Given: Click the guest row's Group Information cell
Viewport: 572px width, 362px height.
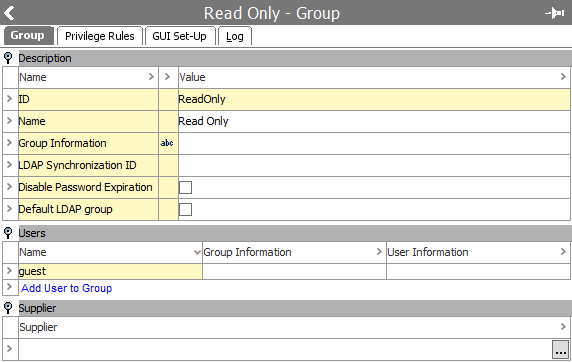Looking at the screenshot, I should tap(294, 272).
